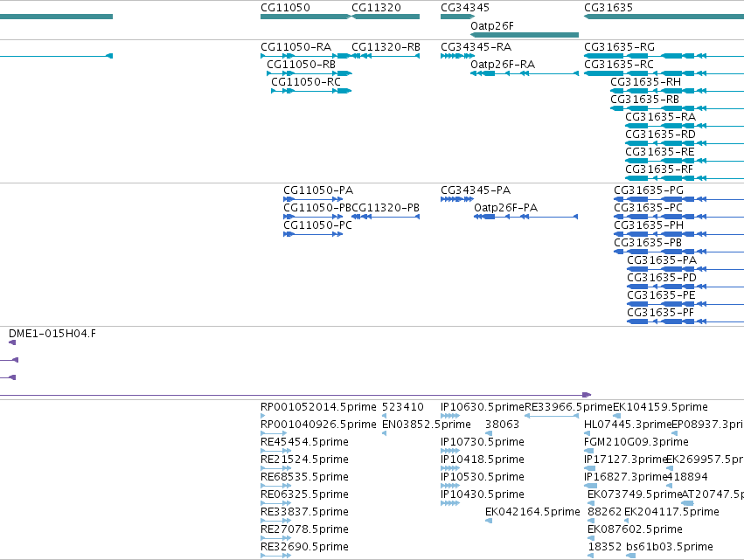
Task: Click transcript CG31635-RE
Action: (660, 152)
